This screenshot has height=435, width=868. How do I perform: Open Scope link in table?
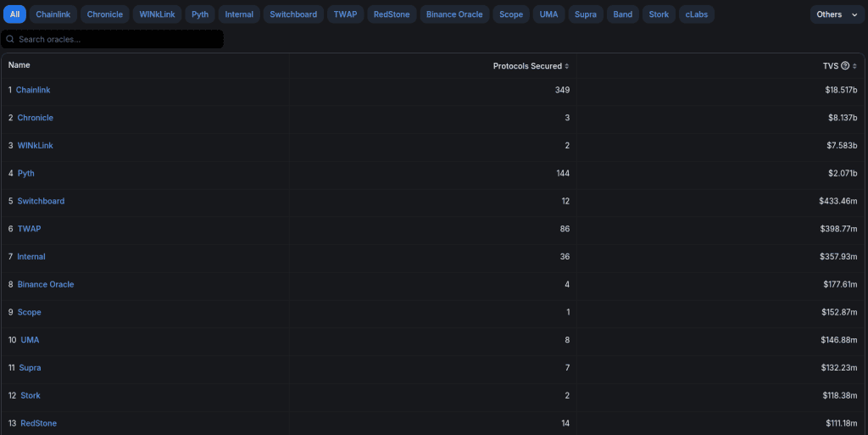coord(30,312)
